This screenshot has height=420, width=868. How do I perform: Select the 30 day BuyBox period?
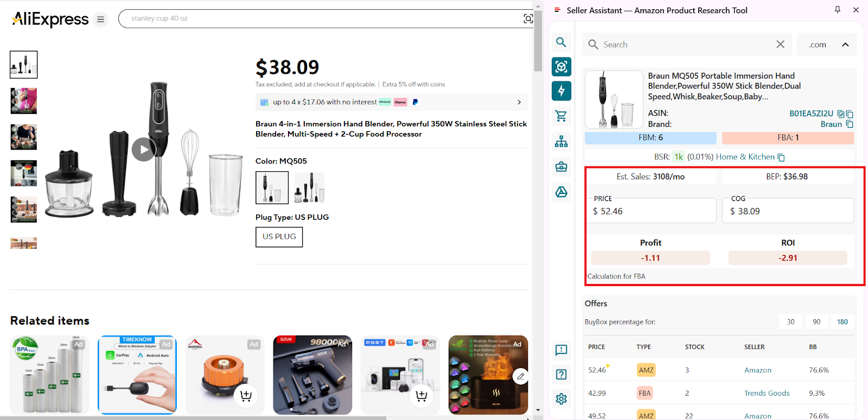tap(790, 322)
